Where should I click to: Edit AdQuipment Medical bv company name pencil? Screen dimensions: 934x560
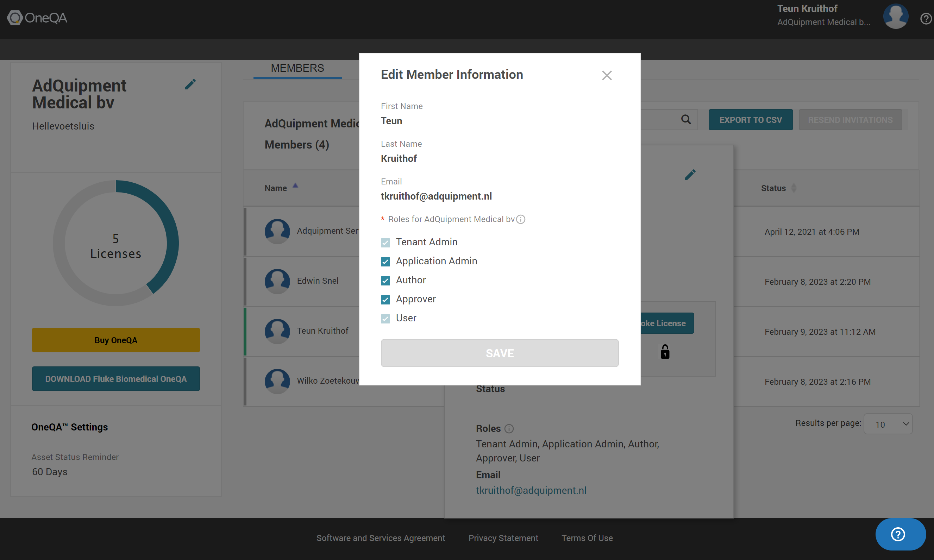190,84
